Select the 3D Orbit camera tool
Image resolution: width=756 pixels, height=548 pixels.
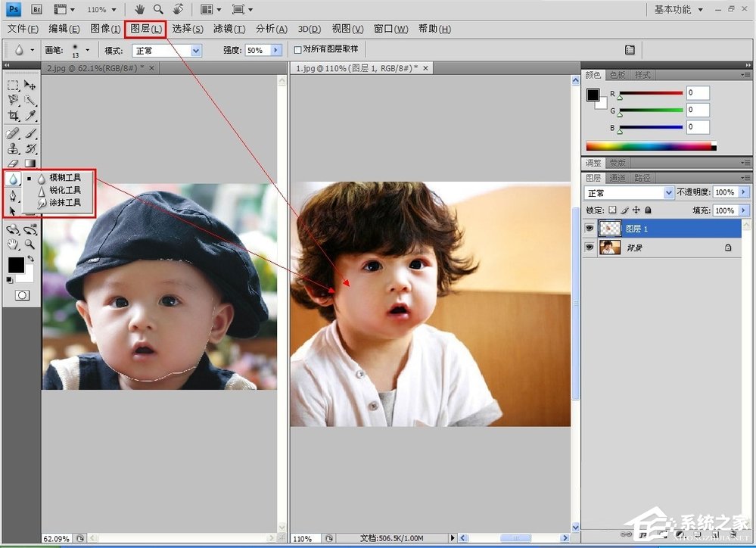coord(30,229)
